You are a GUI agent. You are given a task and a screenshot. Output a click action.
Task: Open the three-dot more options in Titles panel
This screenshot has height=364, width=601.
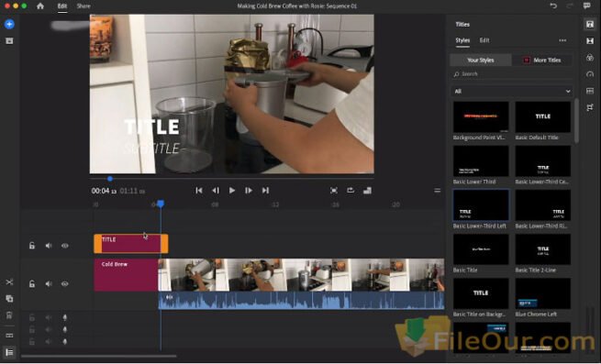(562, 40)
